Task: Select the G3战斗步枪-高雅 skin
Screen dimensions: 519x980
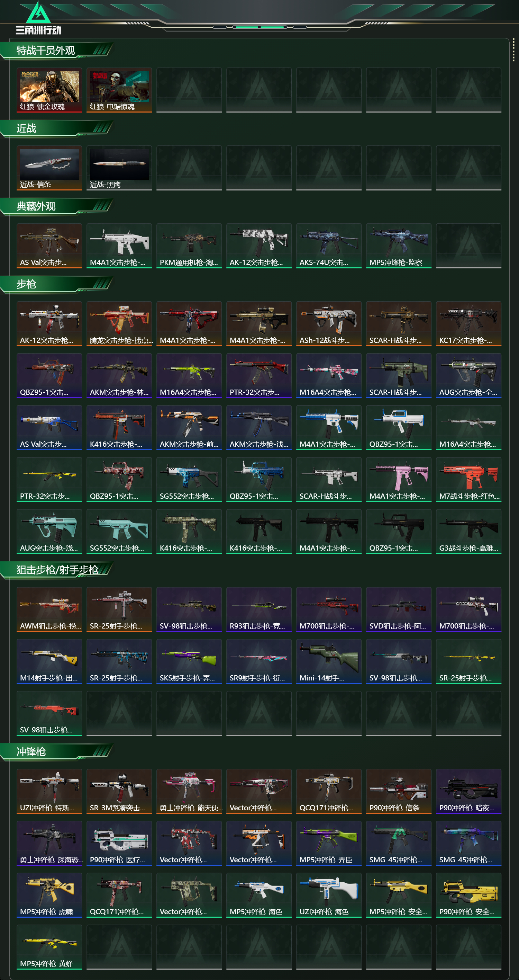Action: click(468, 532)
